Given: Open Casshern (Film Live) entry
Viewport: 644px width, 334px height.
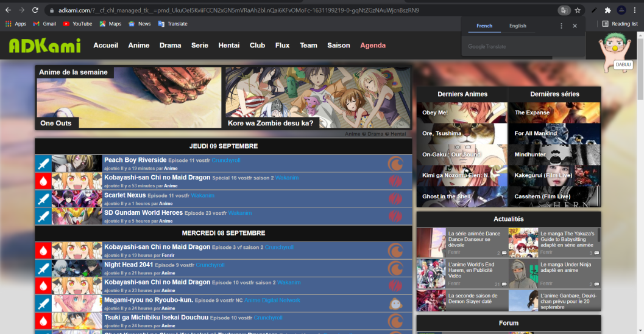Looking at the screenshot, I should [x=554, y=197].
